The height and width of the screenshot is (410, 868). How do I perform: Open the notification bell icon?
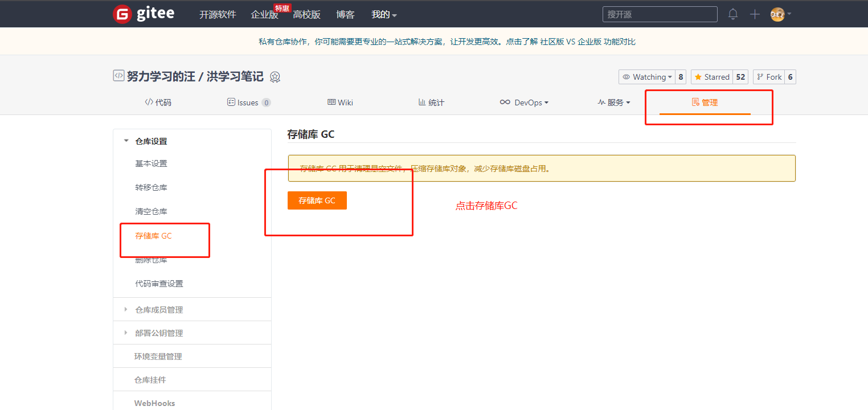coord(733,14)
